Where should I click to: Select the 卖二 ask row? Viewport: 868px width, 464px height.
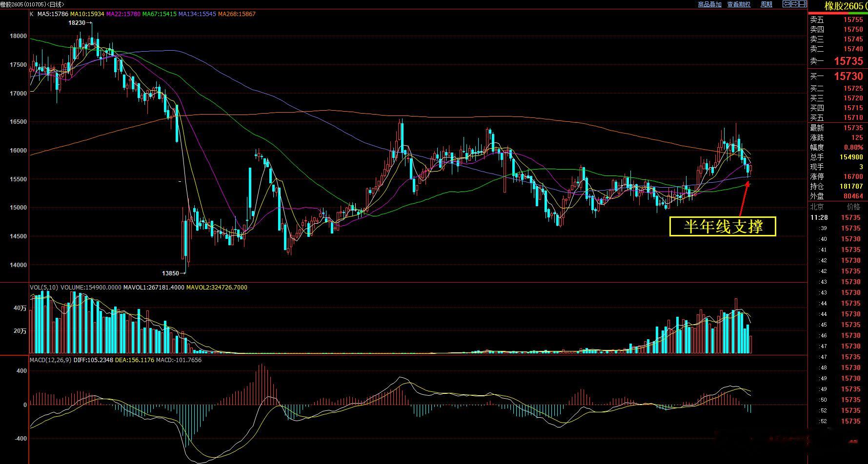[x=837, y=49]
